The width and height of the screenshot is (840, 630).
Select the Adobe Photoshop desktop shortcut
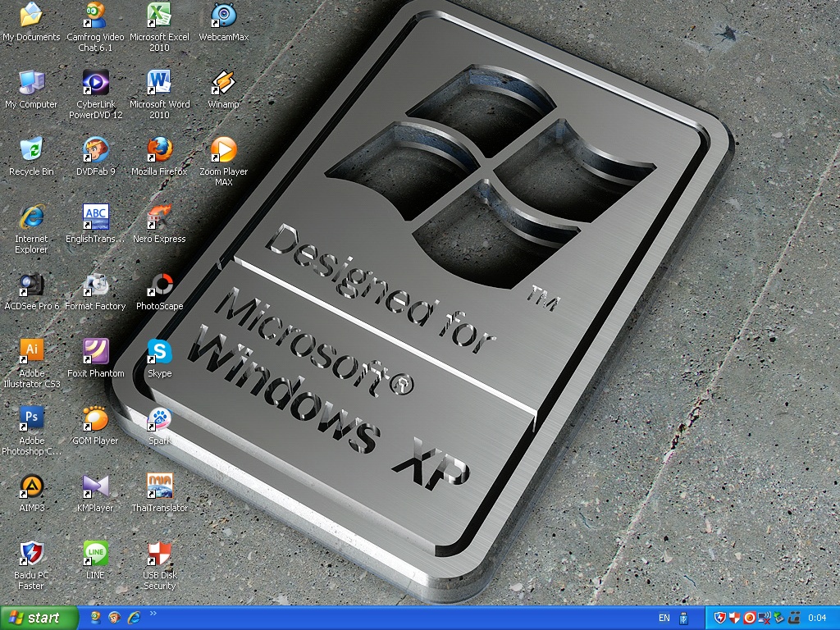click(31, 419)
